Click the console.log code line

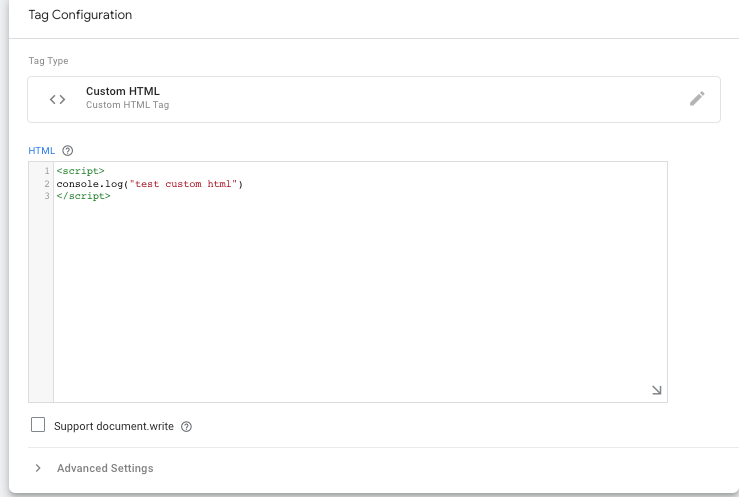pos(149,184)
